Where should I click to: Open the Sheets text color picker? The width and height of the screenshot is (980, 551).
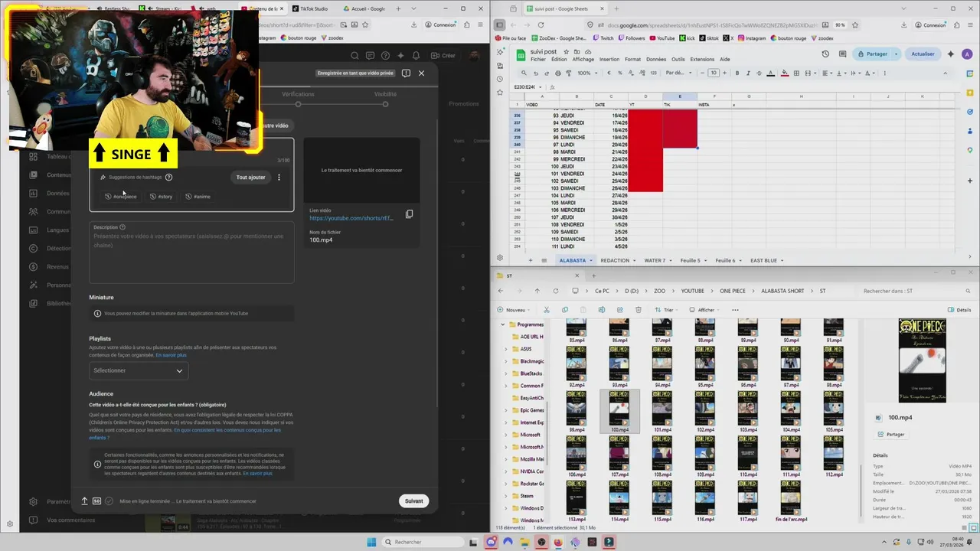click(772, 73)
